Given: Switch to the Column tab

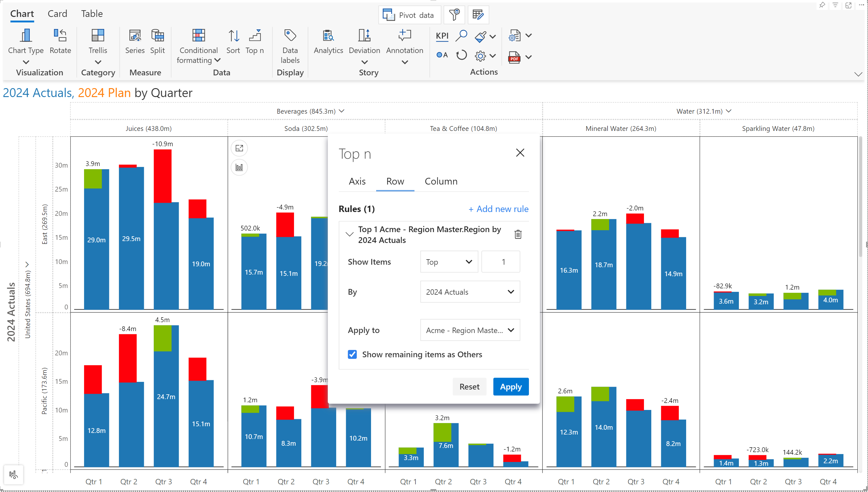Looking at the screenshot, I should (x=441, y=181).
